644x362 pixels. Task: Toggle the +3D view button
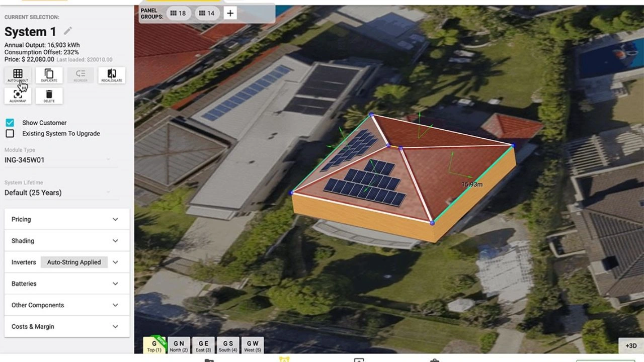(631, 345)
